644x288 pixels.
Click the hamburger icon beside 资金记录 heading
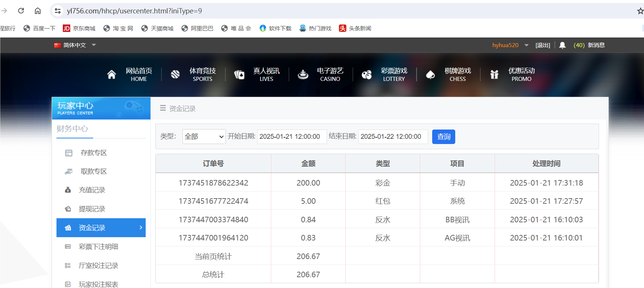163,108
